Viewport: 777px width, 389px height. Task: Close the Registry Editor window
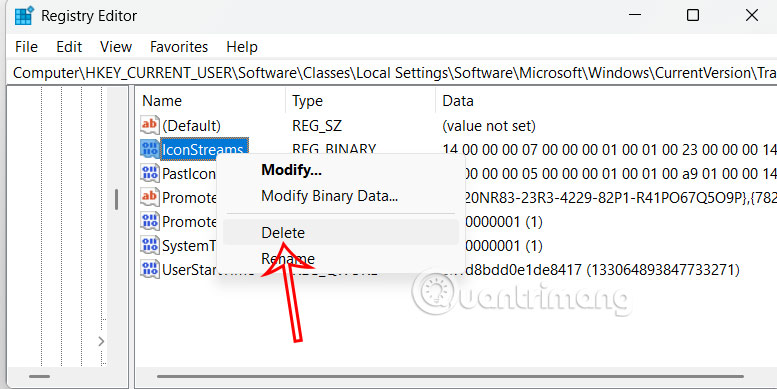752,15
